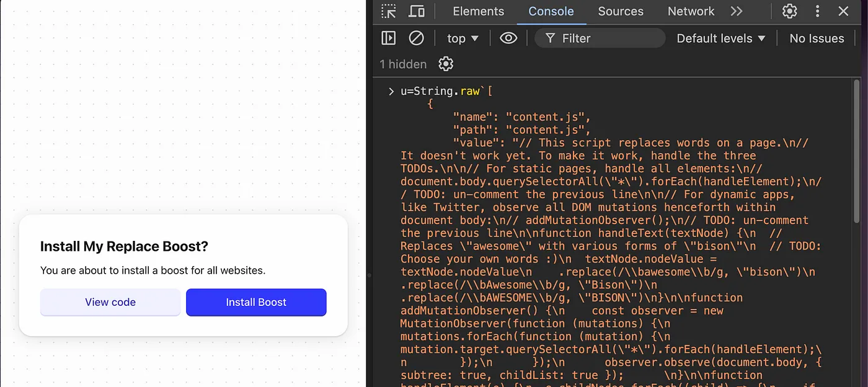868x387 pixels.
Task: Click the Install Boost button
Action: pyautogui.click(x=256, y=302)
